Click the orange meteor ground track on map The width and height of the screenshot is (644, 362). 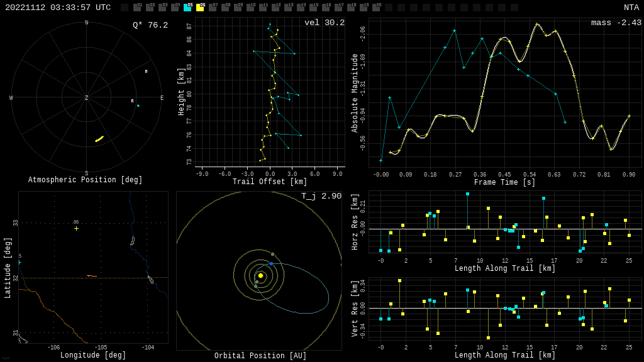(x=91, y=276)
